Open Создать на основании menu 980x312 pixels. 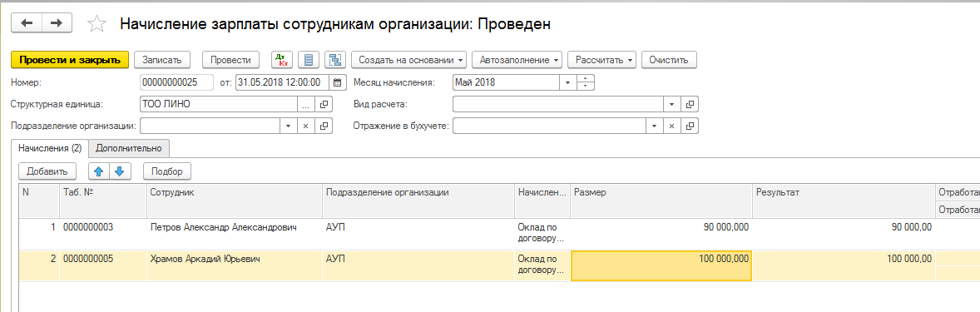[409, 60]
